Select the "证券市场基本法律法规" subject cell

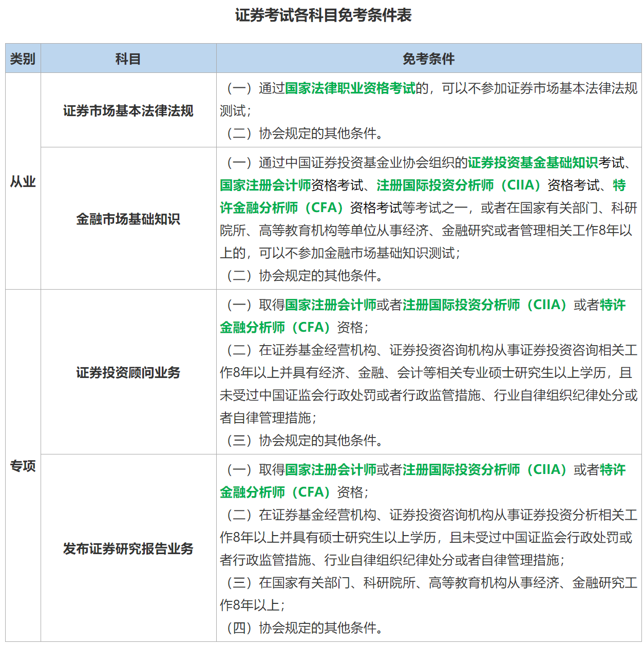point(128,110)
